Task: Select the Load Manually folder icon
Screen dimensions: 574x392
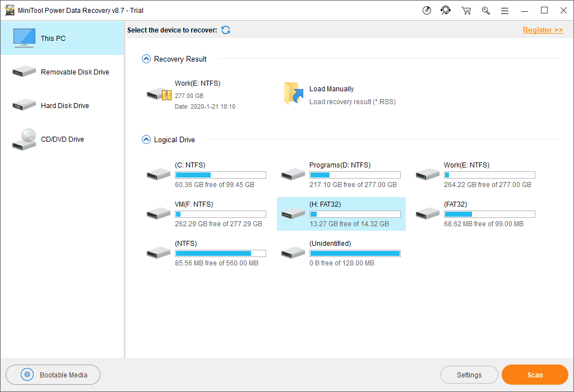Action: (x=294, y=94)
